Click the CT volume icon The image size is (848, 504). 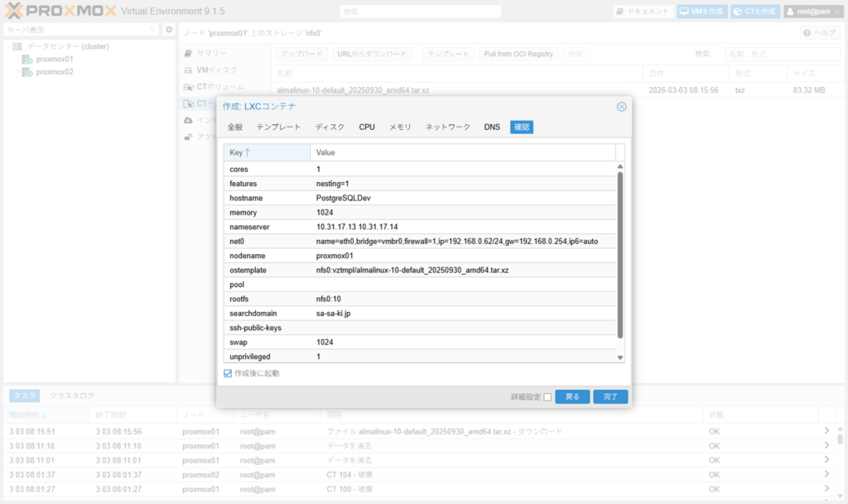[188, 87]
